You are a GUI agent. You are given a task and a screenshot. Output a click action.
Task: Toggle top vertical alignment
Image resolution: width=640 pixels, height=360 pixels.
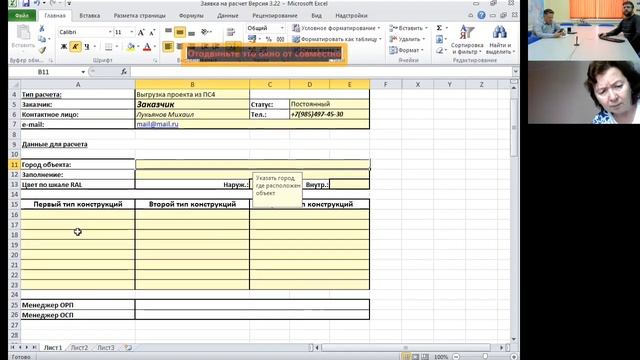click(x=168, y=31)
